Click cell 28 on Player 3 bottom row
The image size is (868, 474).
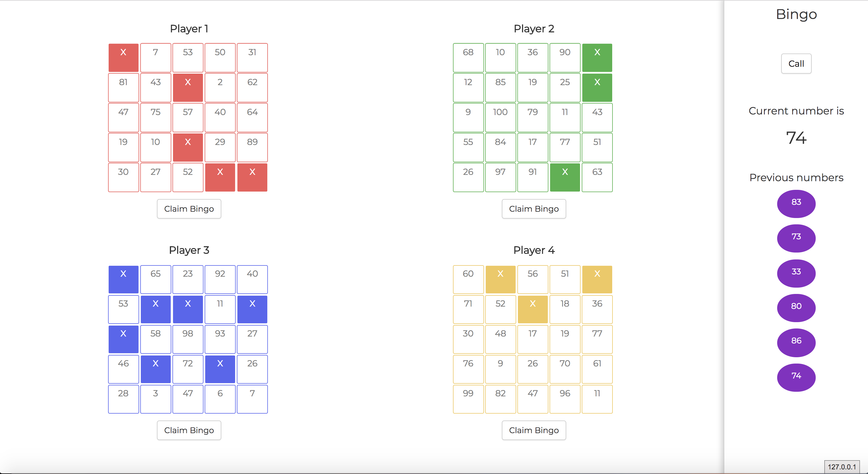pos(123,399)
